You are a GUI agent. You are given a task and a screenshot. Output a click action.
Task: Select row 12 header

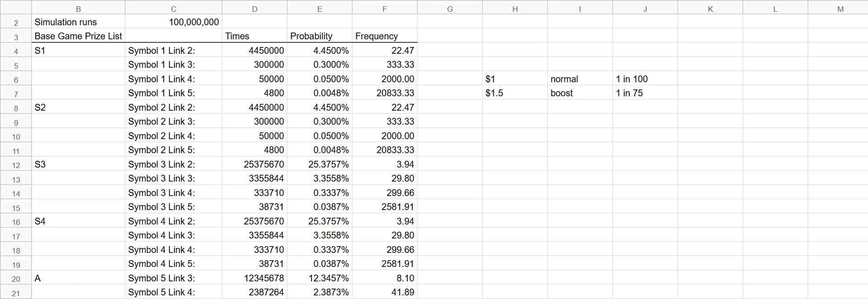coord(16,164)
